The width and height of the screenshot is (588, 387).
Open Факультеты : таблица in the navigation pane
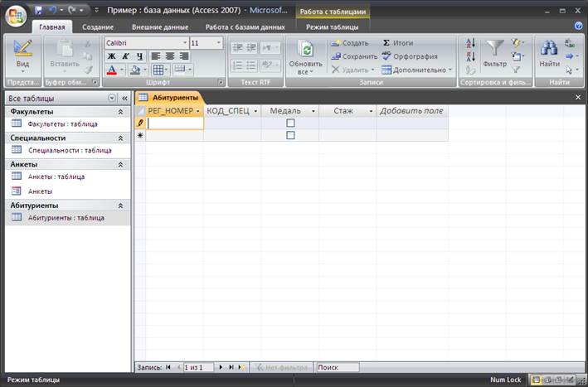(x=62, y=123)
